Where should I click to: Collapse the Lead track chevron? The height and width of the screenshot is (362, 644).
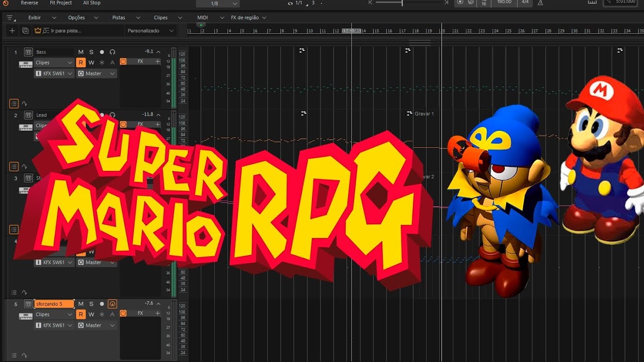(x=158, y=115)
